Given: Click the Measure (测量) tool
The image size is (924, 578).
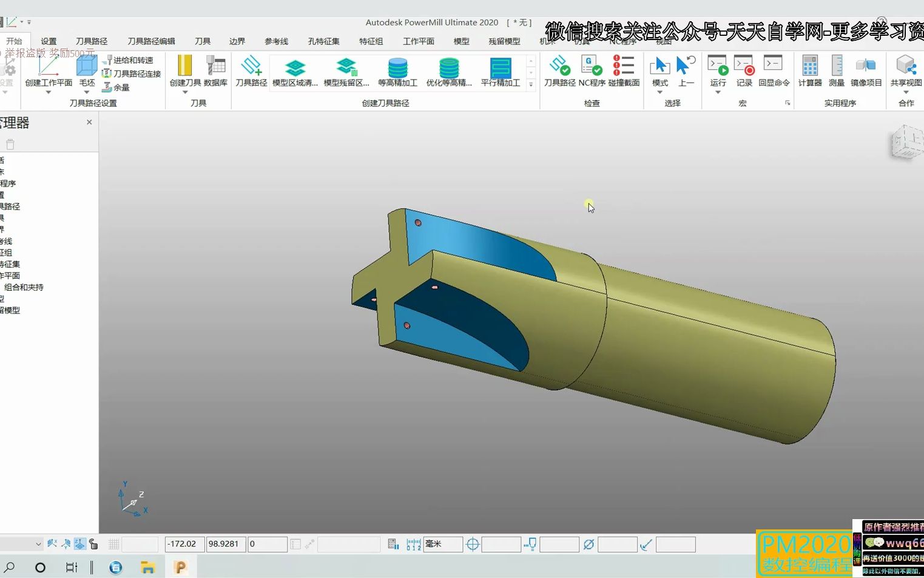Looking at the screenshot, I should (837, 66).
